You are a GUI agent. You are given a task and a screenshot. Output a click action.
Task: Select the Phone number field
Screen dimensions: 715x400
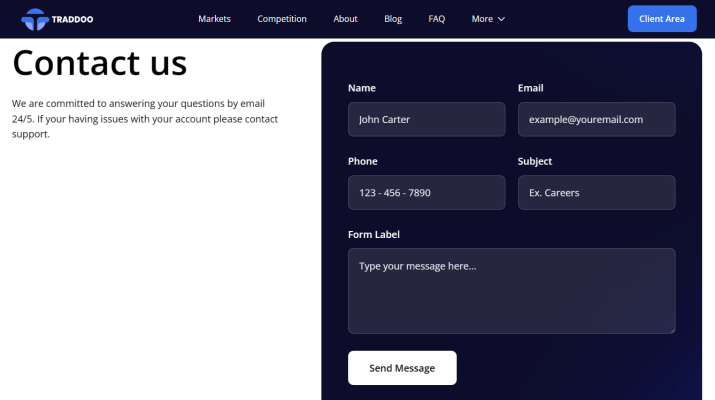[426, 192]
